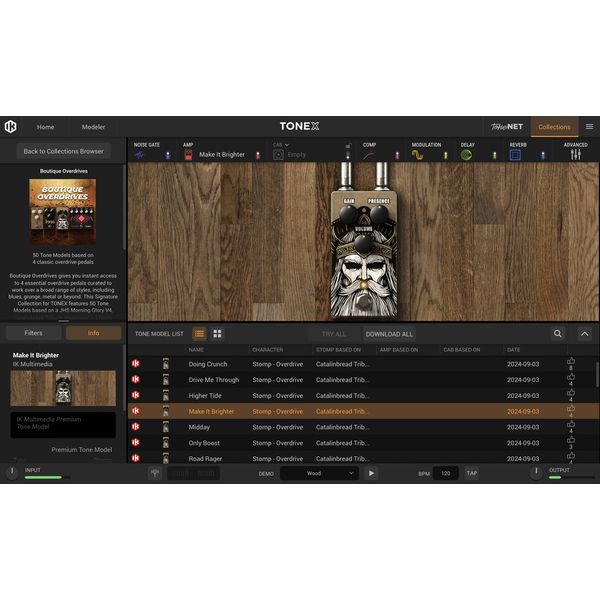Like the Midday tone model

[571, 424]
